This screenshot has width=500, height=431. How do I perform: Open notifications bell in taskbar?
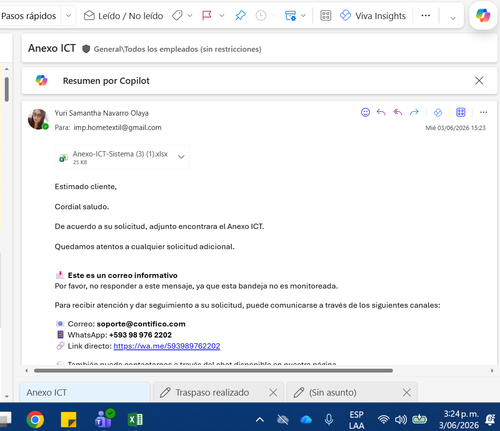(490, 420)
